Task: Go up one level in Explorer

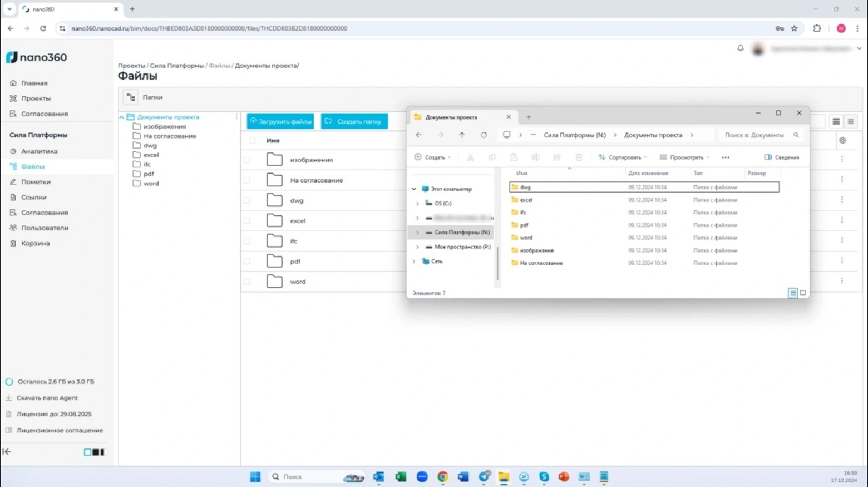Action: point(462,135)
